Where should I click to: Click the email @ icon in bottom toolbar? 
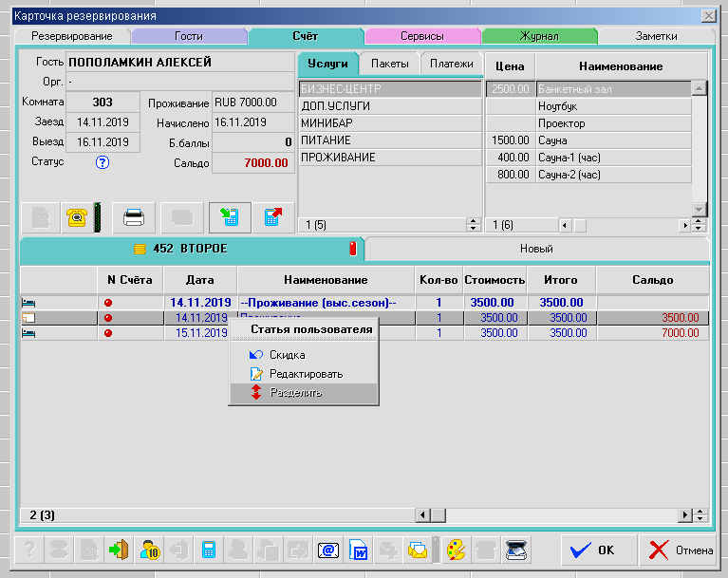pyautogui.click(x=328, y=550)
